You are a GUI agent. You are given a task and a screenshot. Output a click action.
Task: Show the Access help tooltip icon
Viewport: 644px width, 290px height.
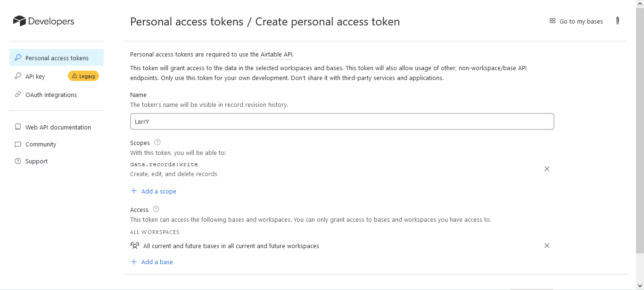[x=156, y=209]
